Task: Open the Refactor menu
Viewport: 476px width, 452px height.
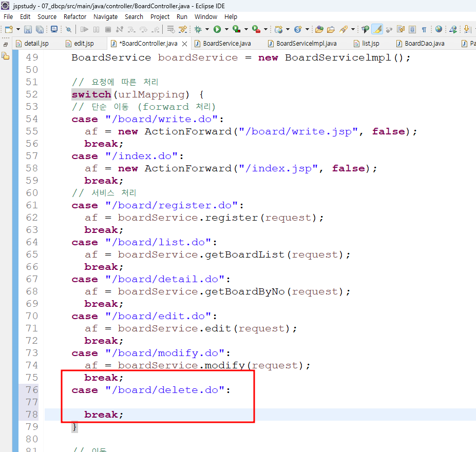Action: [74, 17]
